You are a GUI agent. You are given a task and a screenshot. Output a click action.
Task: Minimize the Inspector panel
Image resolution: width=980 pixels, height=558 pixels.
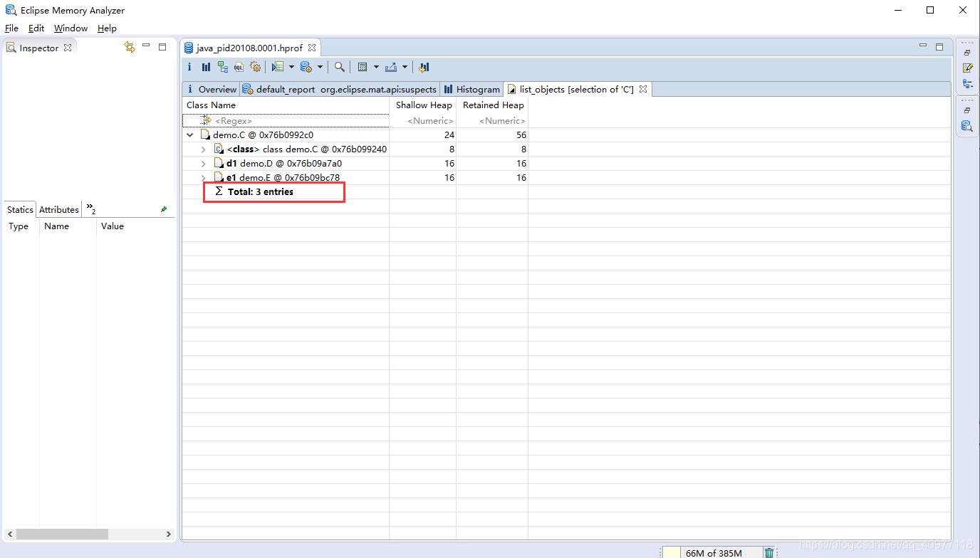(x=146, y=46)
